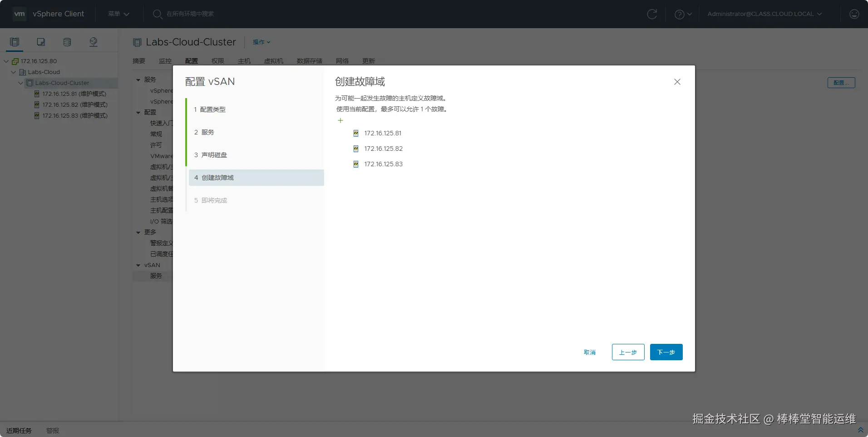
Task: Collapse the Labs-Cloud datacenter tree node
Action: click(x=14, y=72)
